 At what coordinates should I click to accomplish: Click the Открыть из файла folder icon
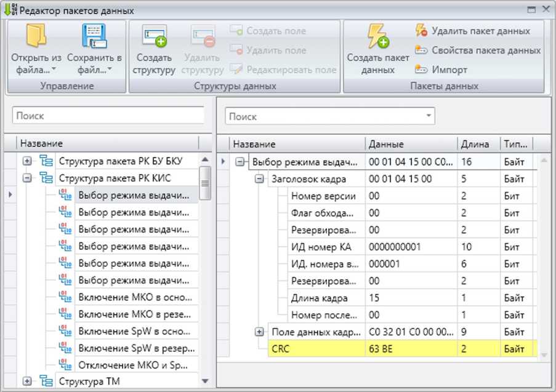(x=36, y=37)
